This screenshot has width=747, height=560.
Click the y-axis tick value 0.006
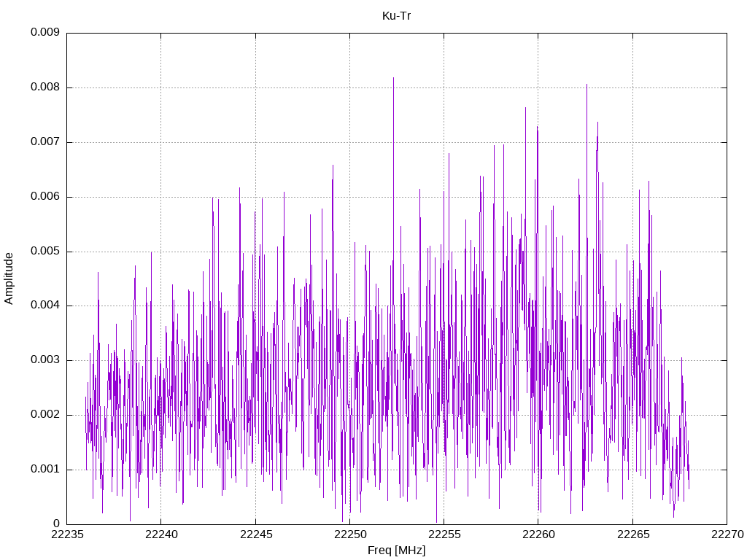[x=45, y=197]
